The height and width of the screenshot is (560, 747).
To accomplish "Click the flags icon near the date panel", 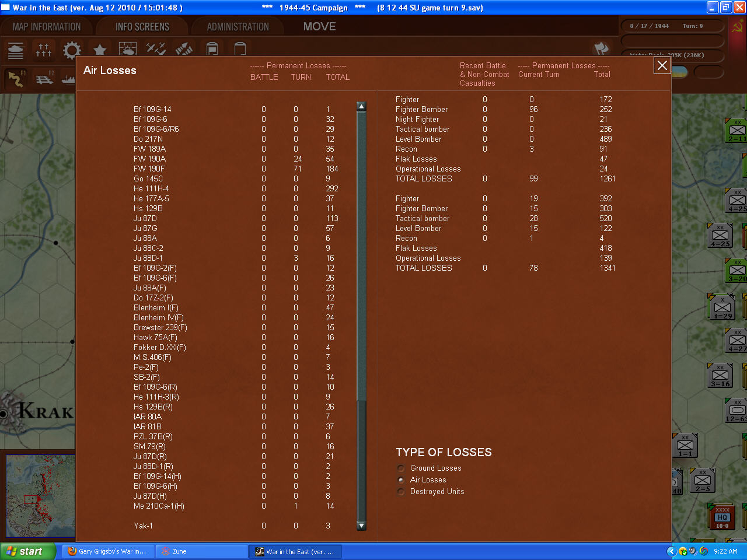I will (x=601, y=49).
